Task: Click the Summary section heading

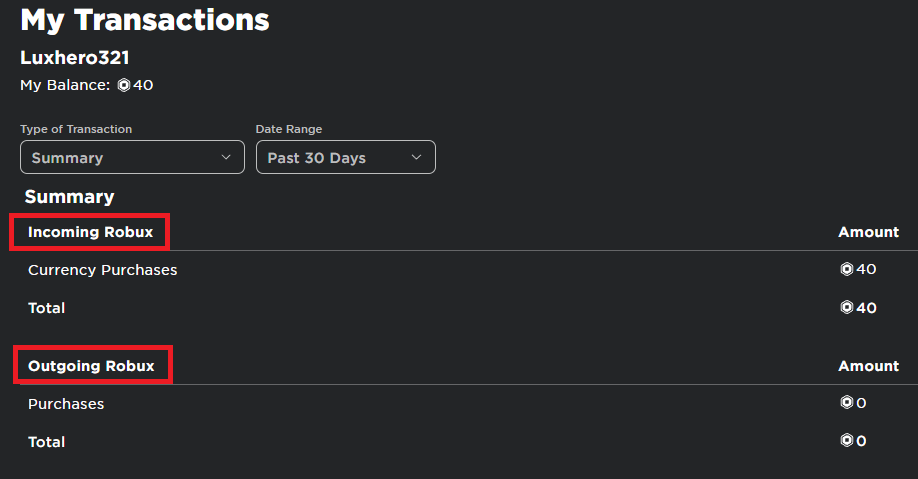Action: tap(69, 197)
